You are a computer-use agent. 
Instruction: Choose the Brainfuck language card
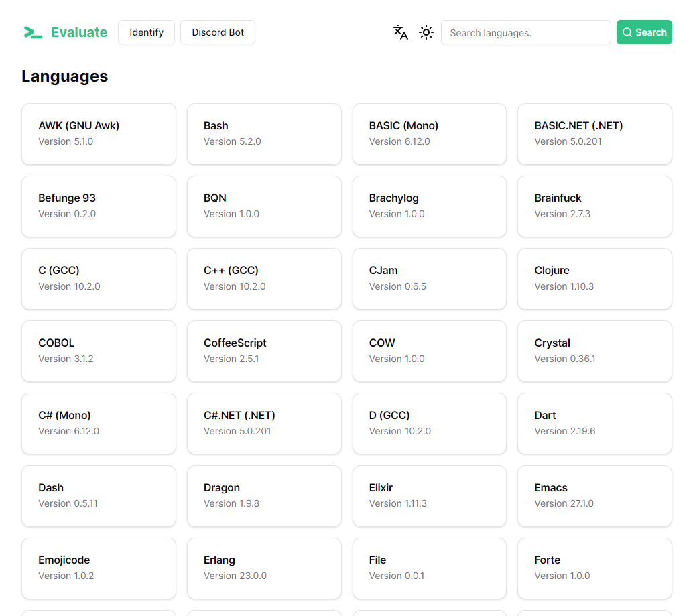[595, 206]
